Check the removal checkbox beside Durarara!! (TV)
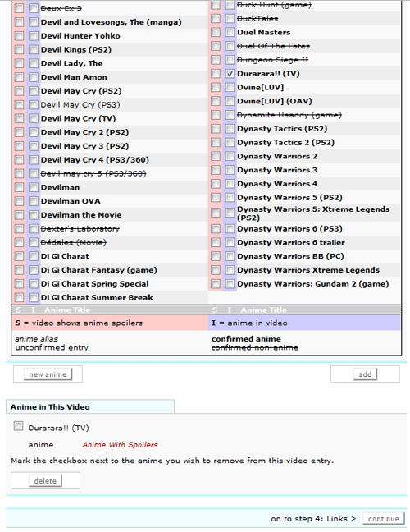410x532 pixels. (x=18, y=426)
